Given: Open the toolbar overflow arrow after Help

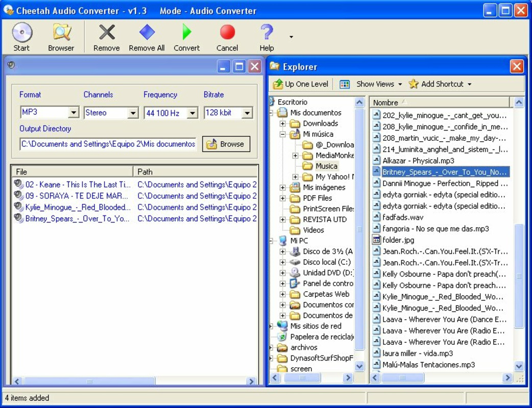Looking at the screenshot, I should point(291,37).
